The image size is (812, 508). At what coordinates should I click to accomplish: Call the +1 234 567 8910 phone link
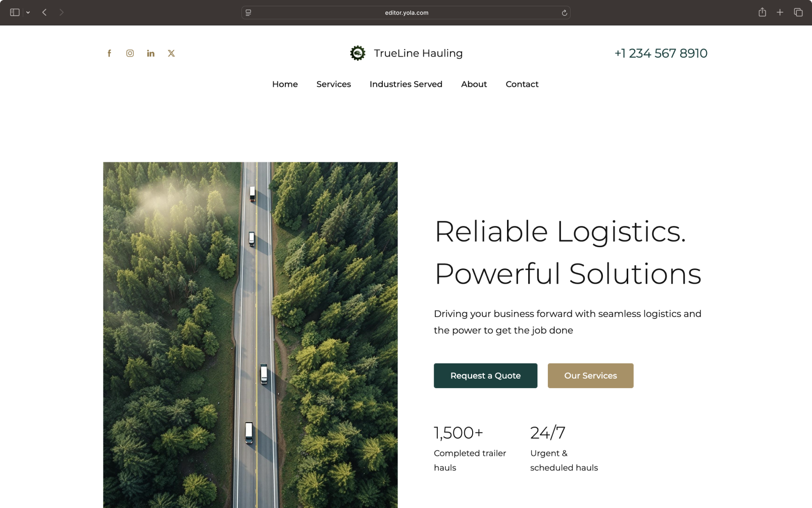661,53
